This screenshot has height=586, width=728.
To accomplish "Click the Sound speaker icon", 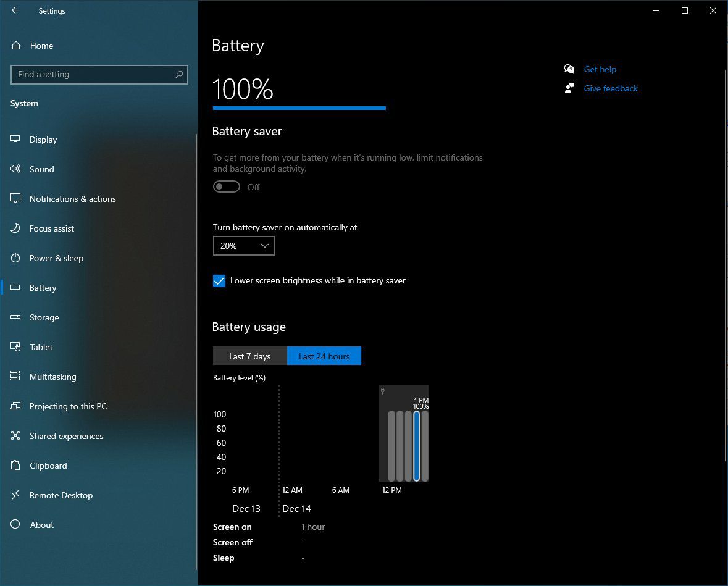I will tap(15, 169).
